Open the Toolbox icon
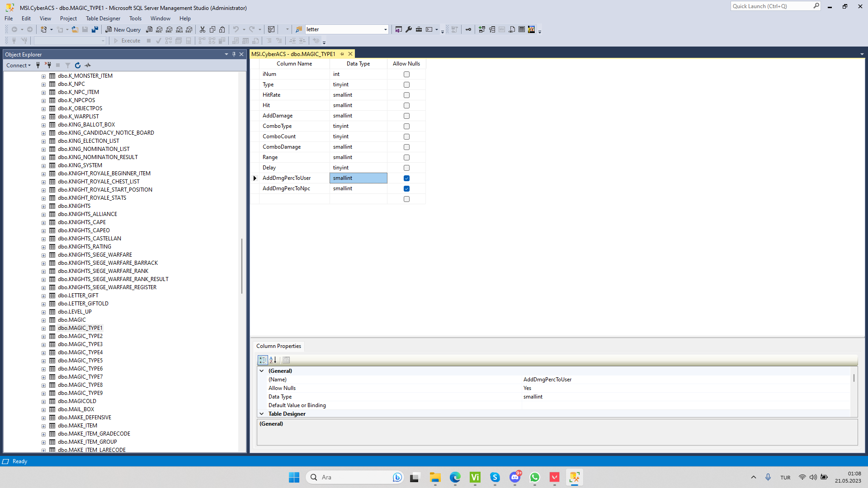This screenshot has height=488, width=868. click(419, 29)
